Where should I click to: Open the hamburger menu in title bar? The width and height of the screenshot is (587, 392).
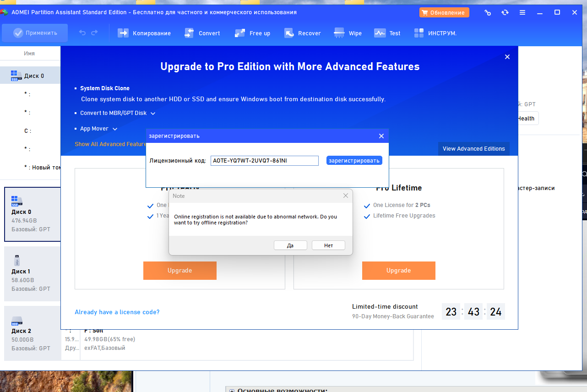(x=522, y=12)
